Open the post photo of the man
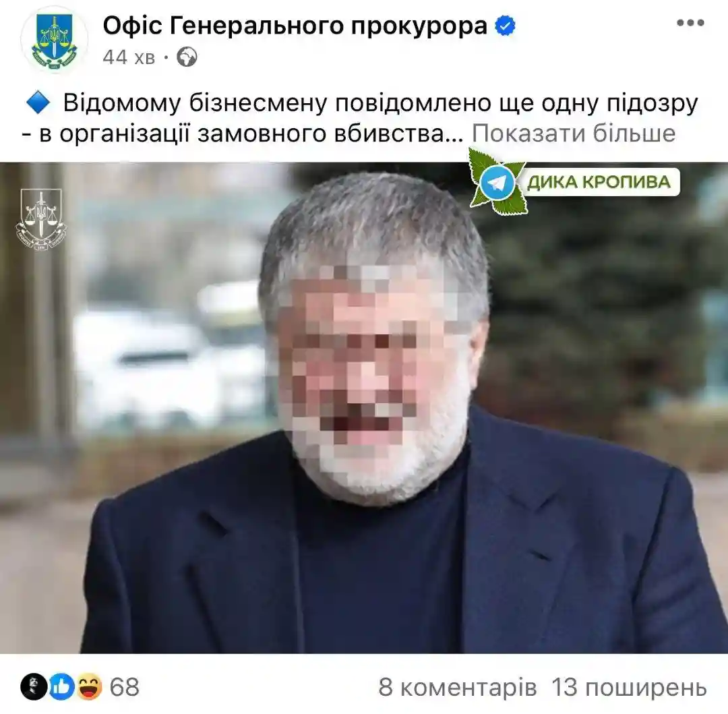The width and height of the screenshot is (728, 714). (364, 408)
